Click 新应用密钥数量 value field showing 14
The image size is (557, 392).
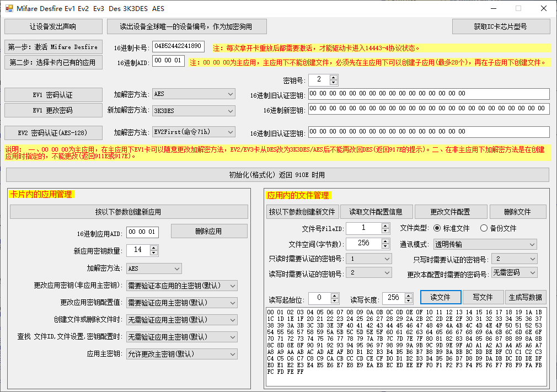[138, 250]
